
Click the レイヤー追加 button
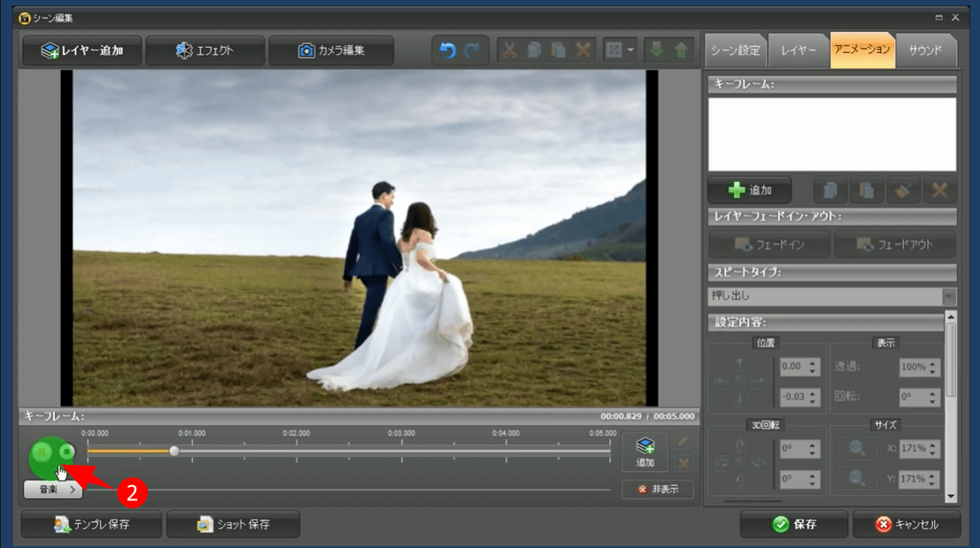pyautogui.click(x=81, y=50)
